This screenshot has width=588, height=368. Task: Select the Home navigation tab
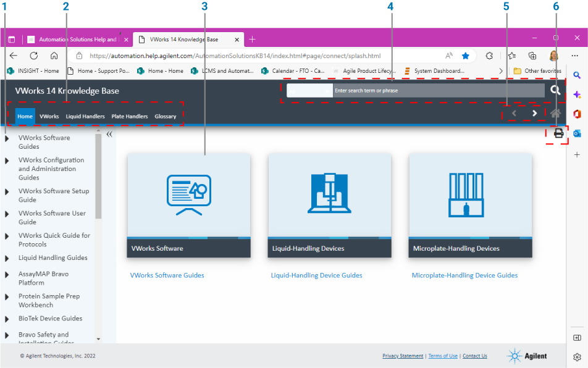click(x=25, y=116)
